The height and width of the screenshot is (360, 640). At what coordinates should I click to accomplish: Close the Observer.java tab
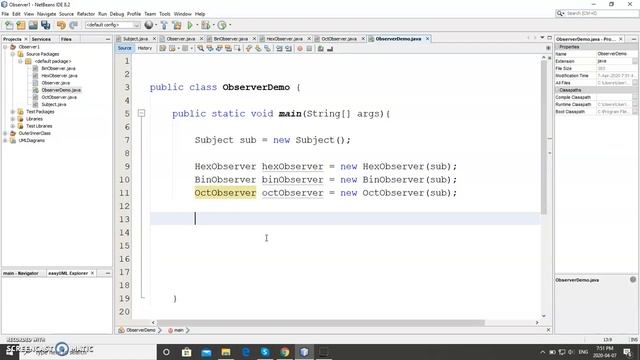[201, 39]
